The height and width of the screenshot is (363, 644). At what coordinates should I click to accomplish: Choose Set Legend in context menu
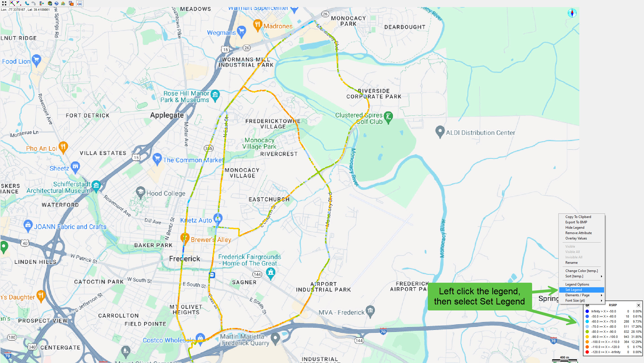coord(582,290)
